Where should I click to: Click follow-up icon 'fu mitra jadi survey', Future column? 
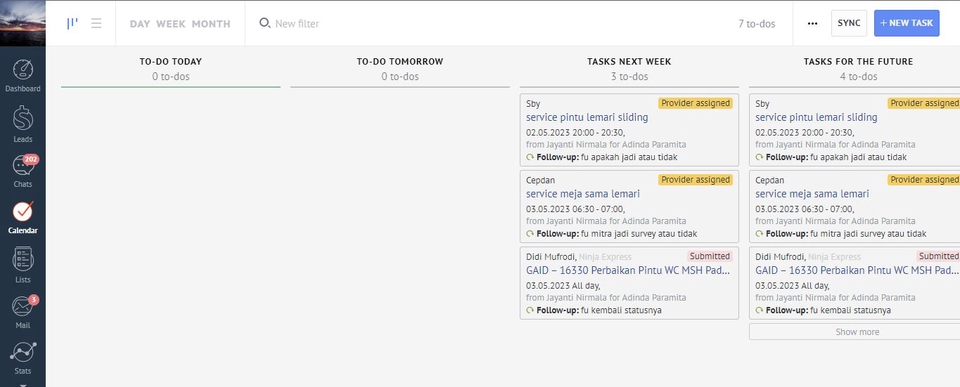click(x=759, y=233)
